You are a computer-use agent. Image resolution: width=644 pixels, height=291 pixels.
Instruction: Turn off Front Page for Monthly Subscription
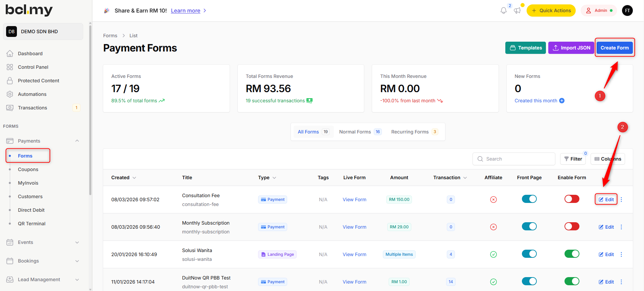529,226
